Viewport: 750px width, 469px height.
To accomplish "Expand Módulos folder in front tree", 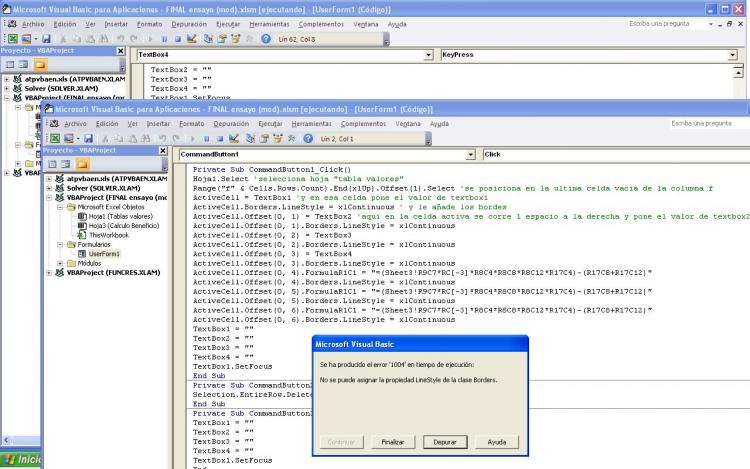I will pyautogui.click(x=60, y=263).
